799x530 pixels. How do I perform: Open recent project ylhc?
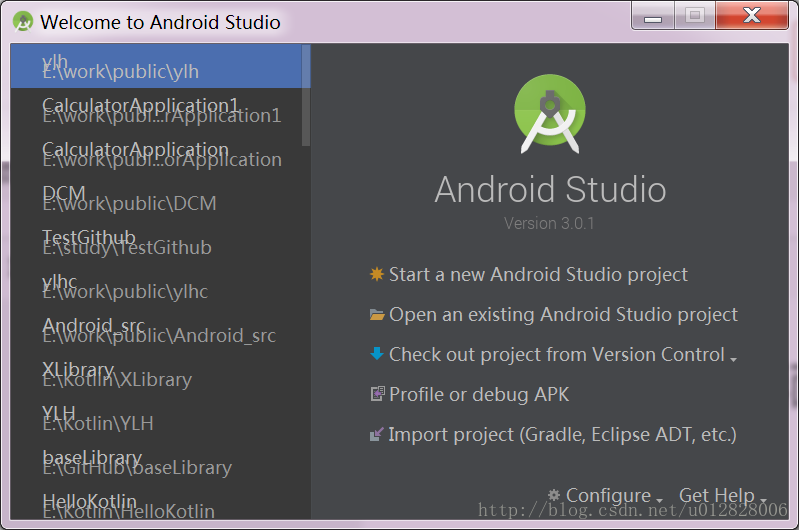(x=161, y=286)
